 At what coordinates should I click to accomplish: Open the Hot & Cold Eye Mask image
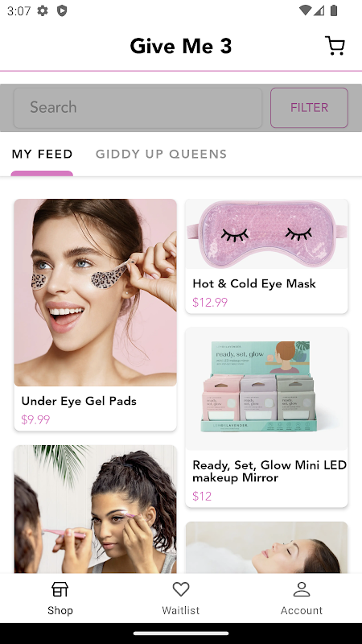266,234
